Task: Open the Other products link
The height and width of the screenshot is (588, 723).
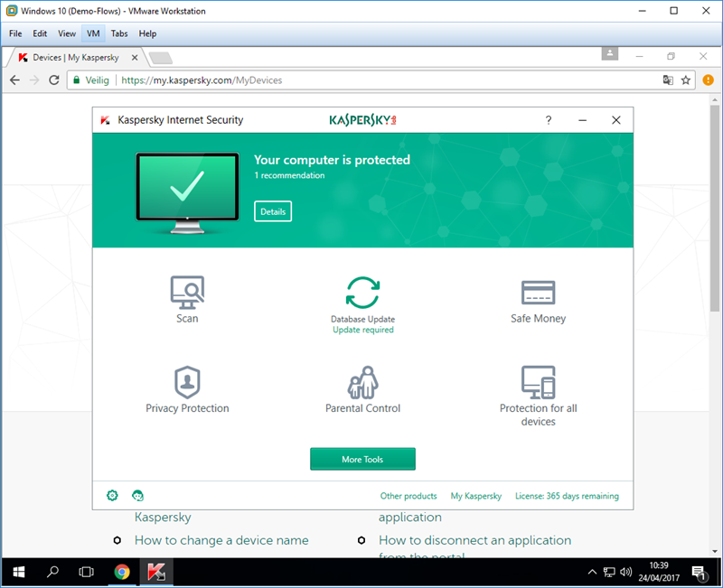Action: click(408, 496)
